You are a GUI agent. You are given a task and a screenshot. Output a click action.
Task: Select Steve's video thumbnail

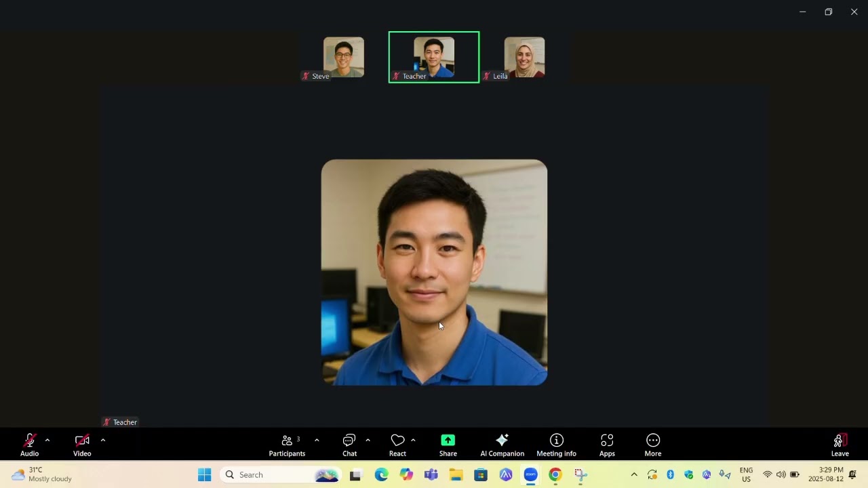tap(343, 57)
